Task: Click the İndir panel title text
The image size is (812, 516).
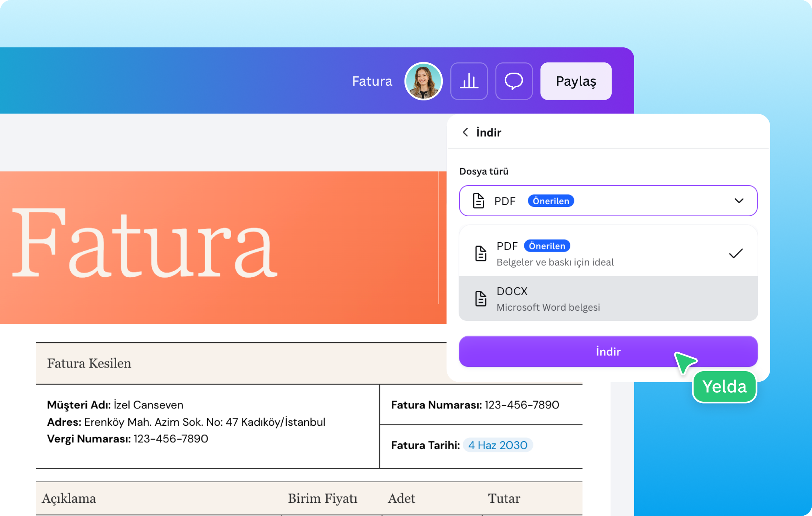Action: 489,132
